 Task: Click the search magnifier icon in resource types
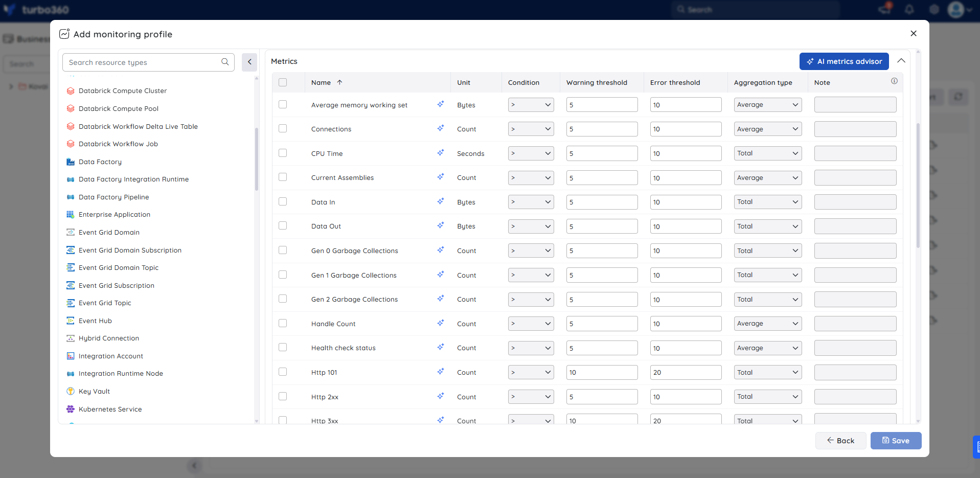tap(225, 62)
